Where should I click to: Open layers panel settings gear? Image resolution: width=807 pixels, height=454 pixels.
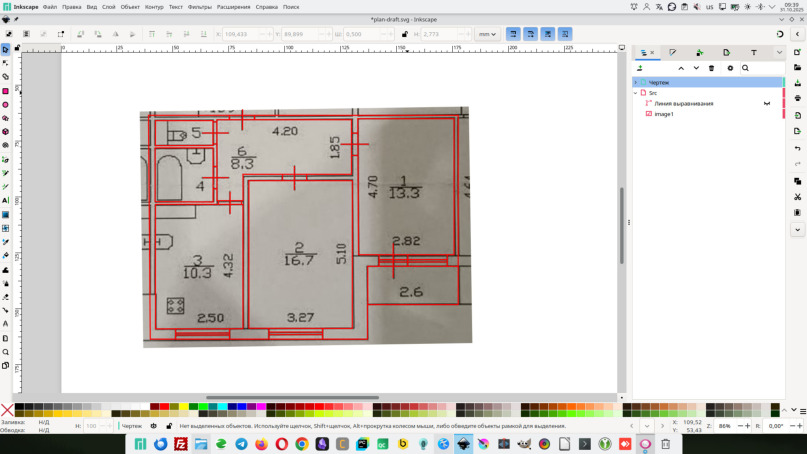(x=730, y=68)
